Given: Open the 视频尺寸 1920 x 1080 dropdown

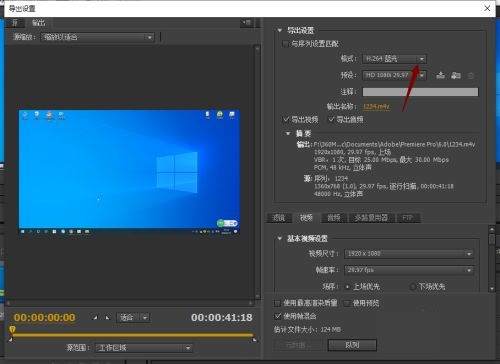Looking at the screenshot, I should [x=409, y=254].
